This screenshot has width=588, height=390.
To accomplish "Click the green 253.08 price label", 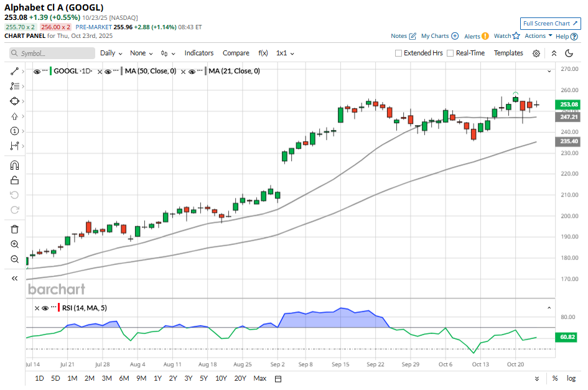I will click(568, 104).
